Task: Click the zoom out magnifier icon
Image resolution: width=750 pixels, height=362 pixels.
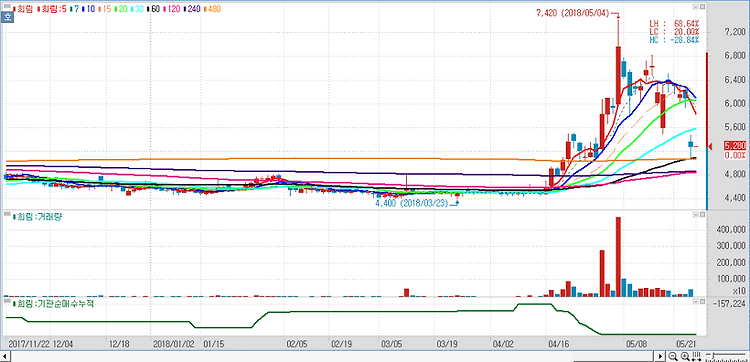Action: (673, 356)
